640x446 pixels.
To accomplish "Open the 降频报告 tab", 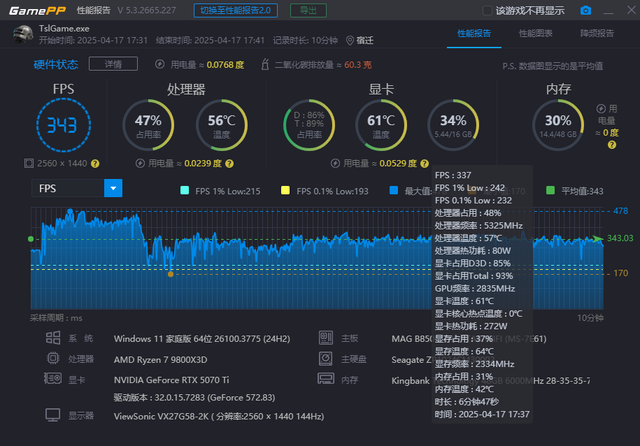I will pos(597,33).
